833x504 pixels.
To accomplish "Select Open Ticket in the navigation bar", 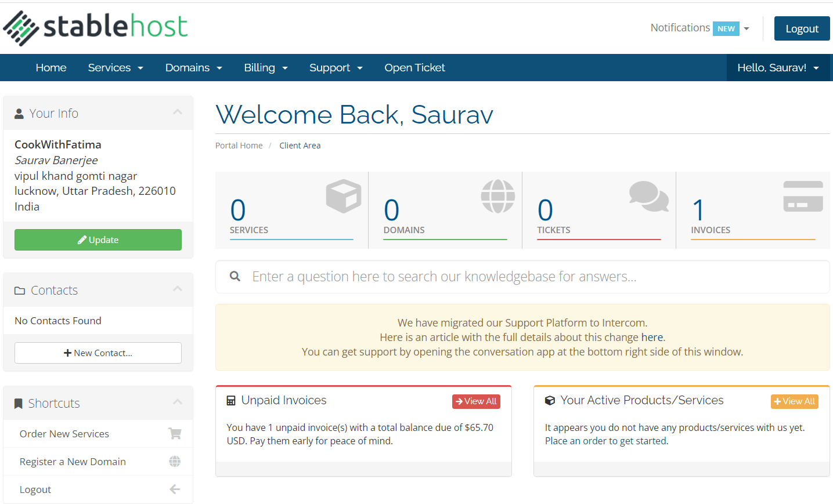I will click(x=414, y=67).
